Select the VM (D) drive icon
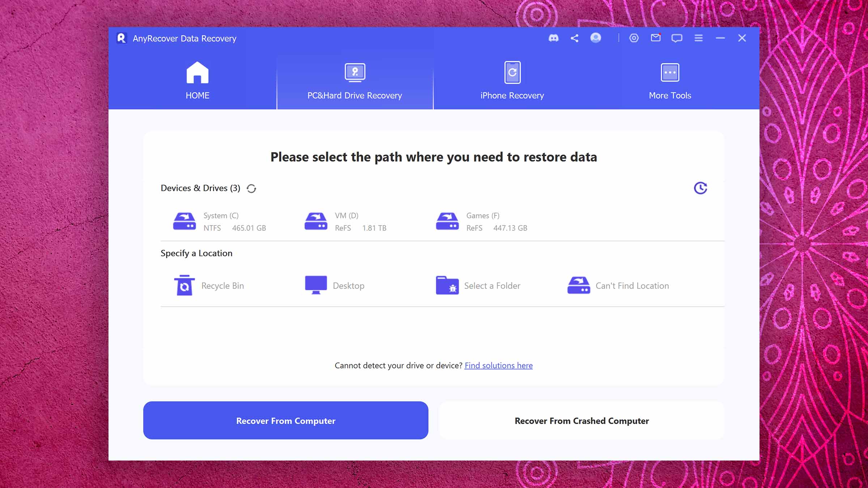Image resolution: width=868 pixels, height=488 pixels. 316,221
